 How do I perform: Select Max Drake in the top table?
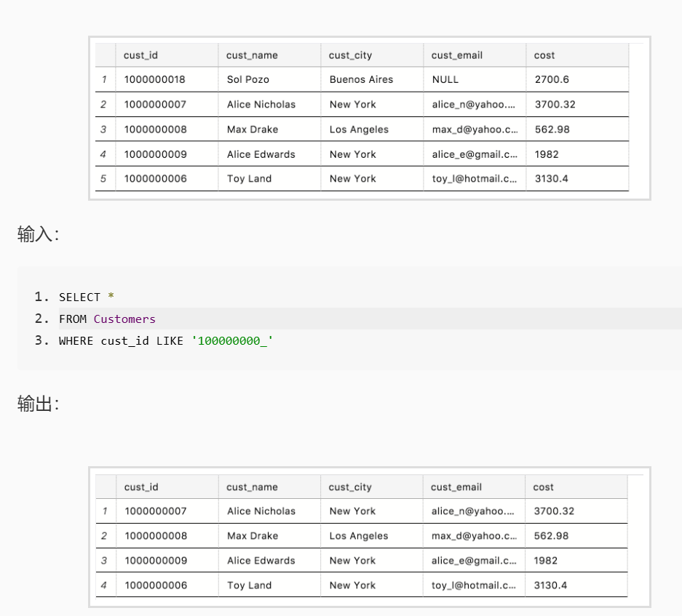pyautogui.click(x=269, y=129)
